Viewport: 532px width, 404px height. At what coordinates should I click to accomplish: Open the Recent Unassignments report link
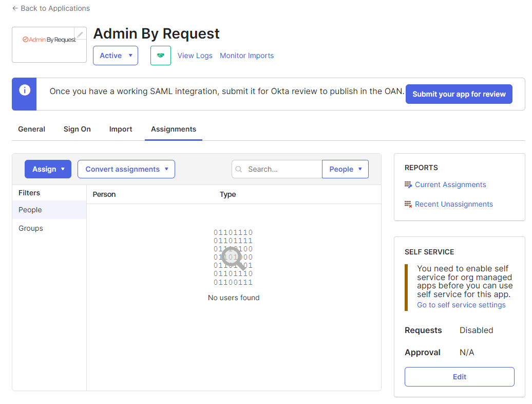pos(453,204)
